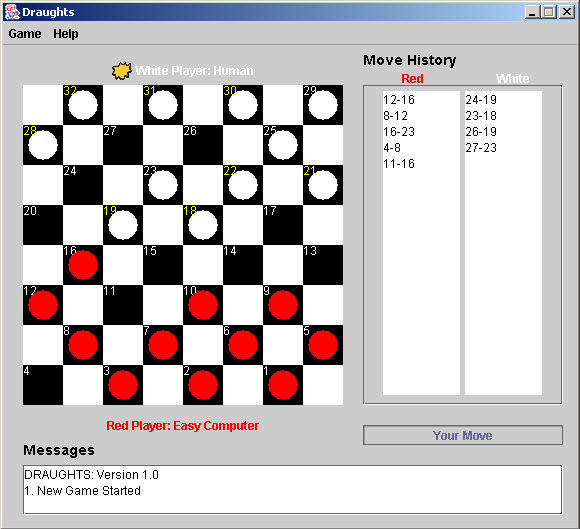Click empty black square 15
This screenshot has height=529, width=580.
click(x=163, y=265)
